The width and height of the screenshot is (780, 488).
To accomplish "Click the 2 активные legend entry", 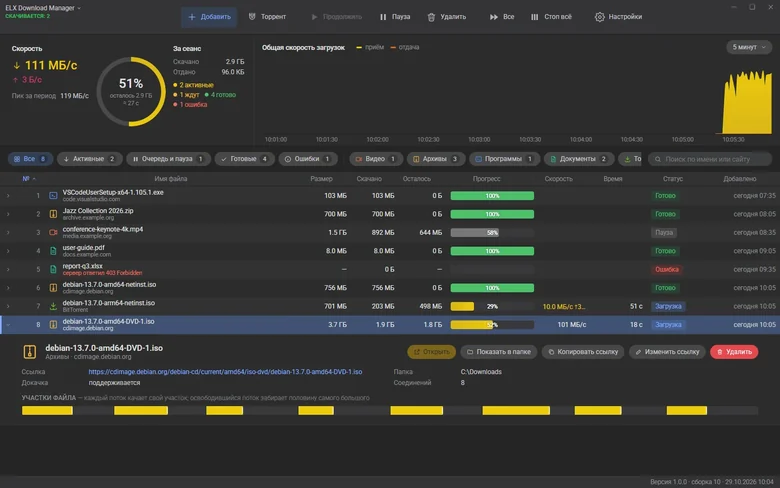I will [194, 85].
